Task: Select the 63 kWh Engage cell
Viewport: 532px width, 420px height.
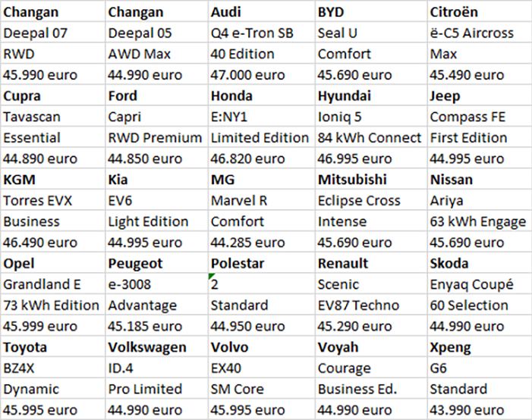Action: coord(478,221)
